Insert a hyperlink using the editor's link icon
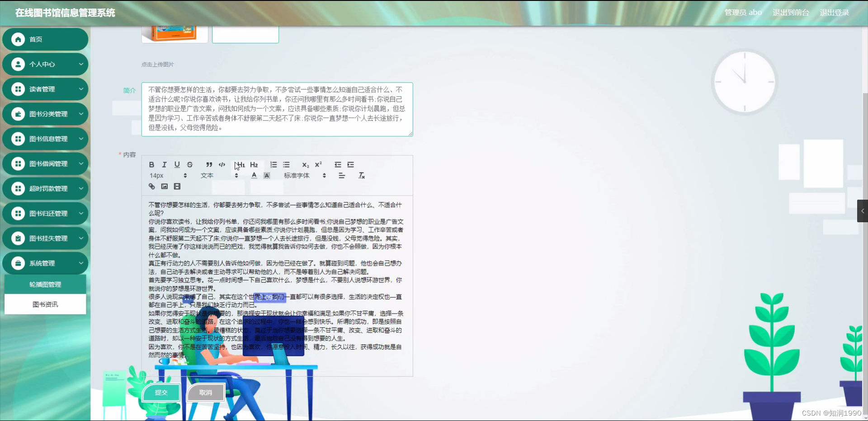This screenshot has height=421, width=868. click(151, 186)
